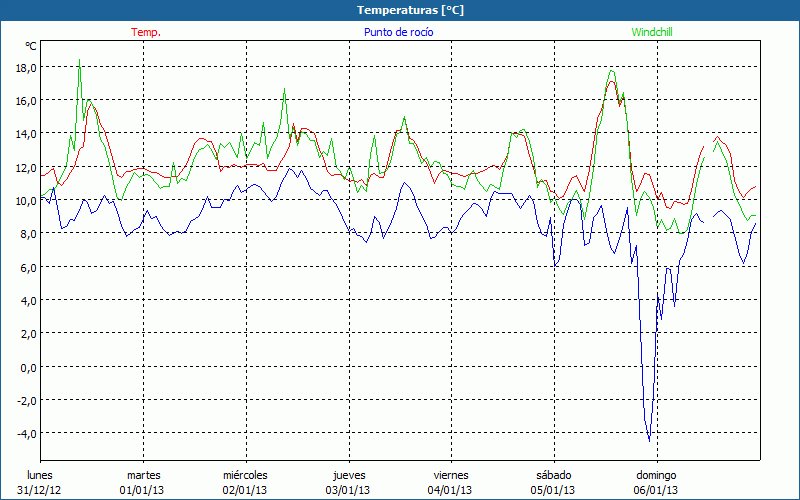Screen dimensions: 800x500
Task: Click the domingo day label
Action: pyautogui.click(x=656, y=475)
